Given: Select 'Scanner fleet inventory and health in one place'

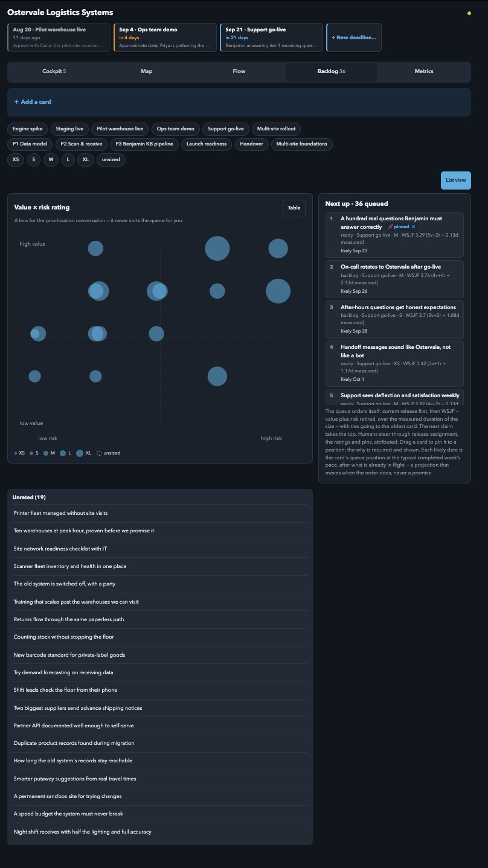Looking at the screenshot, I should tap(160, 566).
